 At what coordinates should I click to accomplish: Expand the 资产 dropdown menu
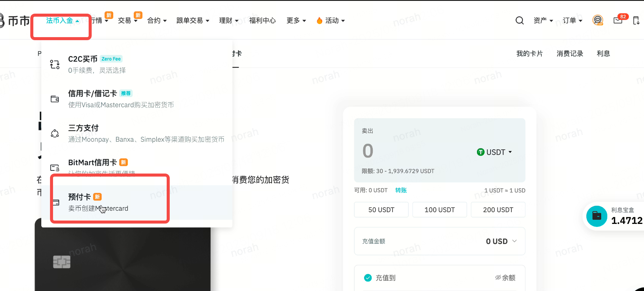point(543,20)
